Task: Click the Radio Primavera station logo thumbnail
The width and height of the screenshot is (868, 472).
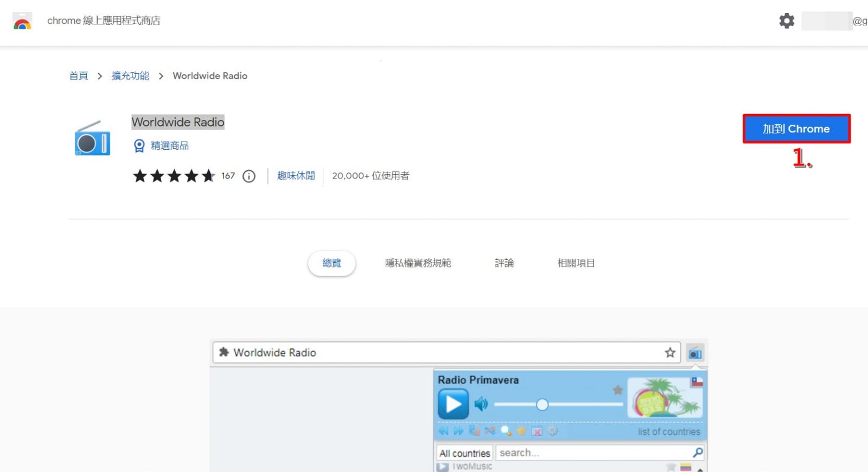Action: coord(665,398)
